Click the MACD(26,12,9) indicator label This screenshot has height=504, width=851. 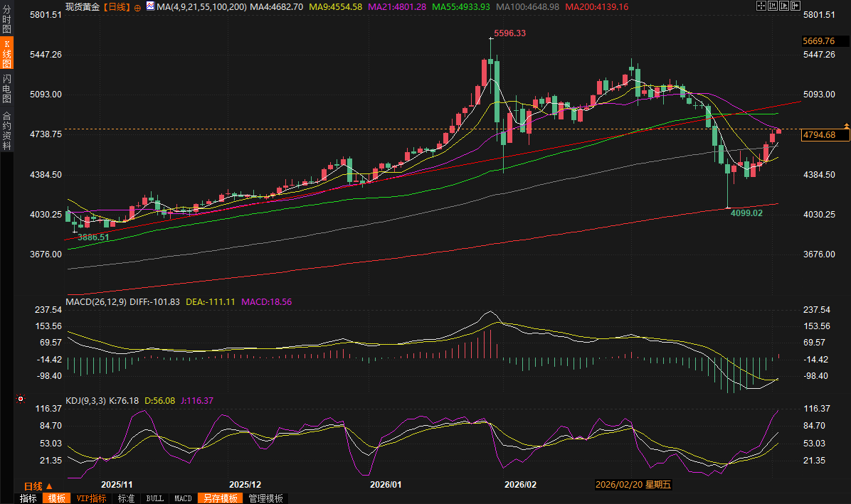coord(96,302)
